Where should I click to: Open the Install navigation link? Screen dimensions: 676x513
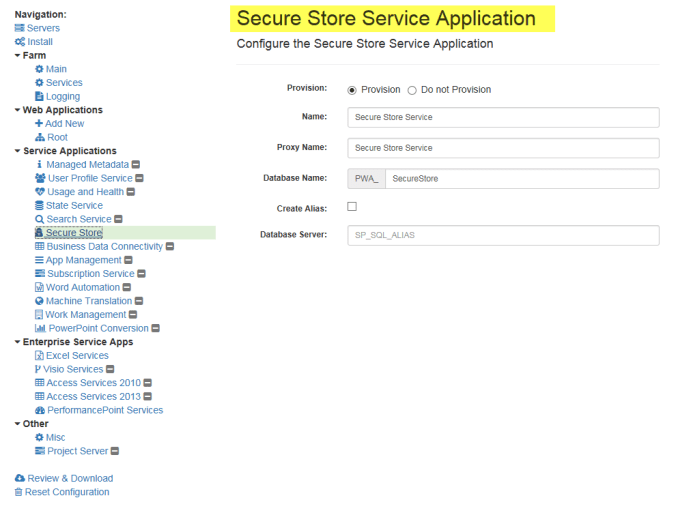coord(40,42)
